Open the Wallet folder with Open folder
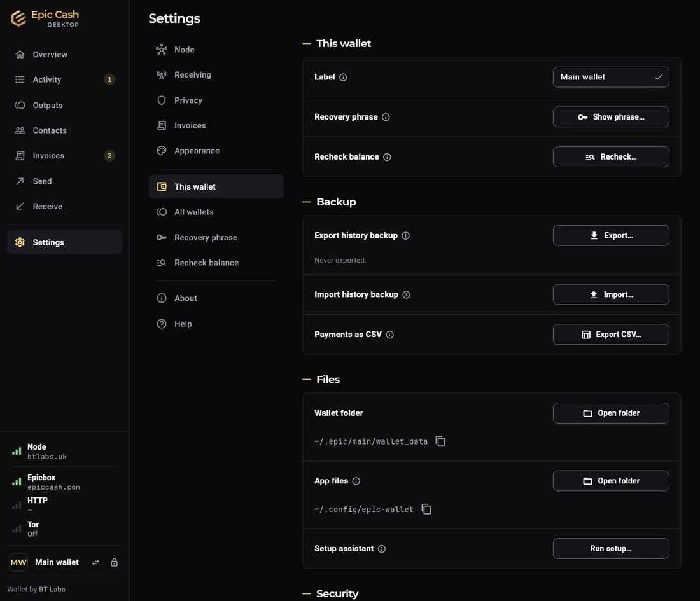This screenshot has width=700, height=601. 611,413
